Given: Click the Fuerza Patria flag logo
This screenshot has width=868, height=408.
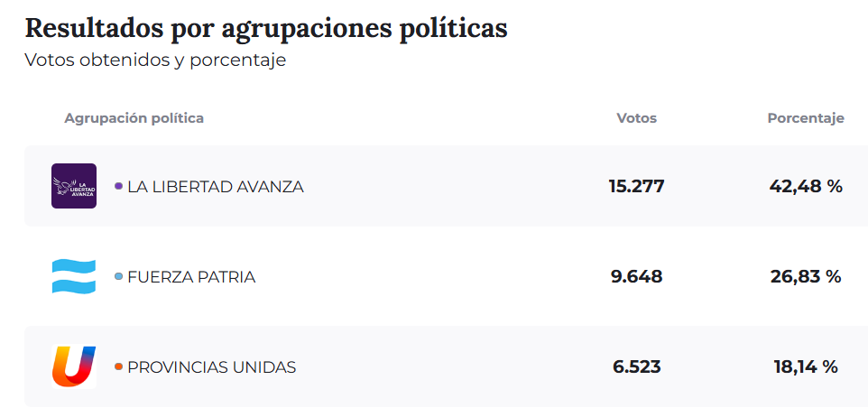Looking at the screenshot, I should 74,276.
